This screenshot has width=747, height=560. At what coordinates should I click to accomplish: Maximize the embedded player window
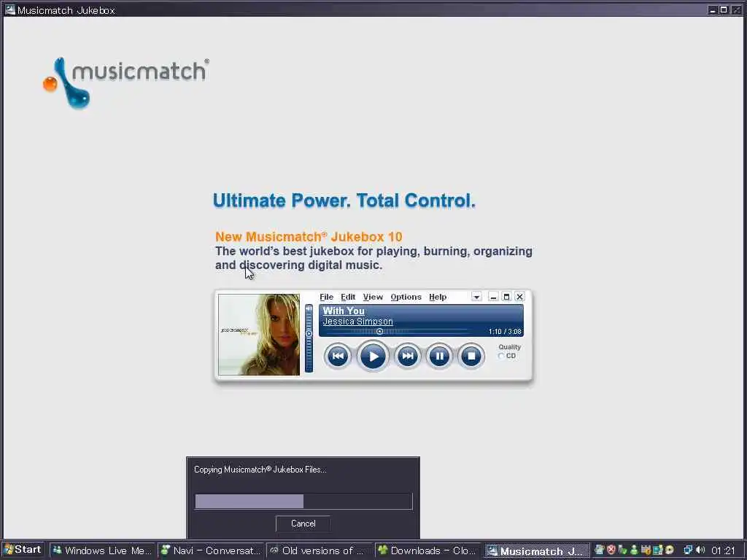[506, 297]
